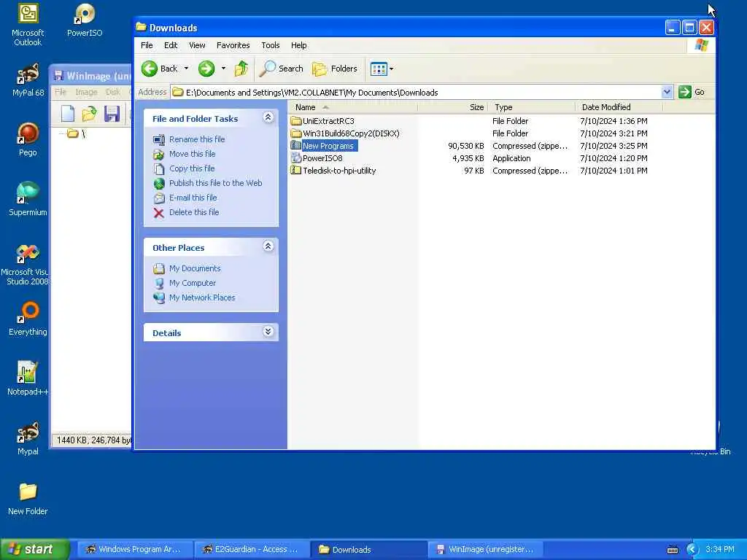Sort by the Date Modified column header
This screenshot has height=560, width=747.
coord(619,108)
